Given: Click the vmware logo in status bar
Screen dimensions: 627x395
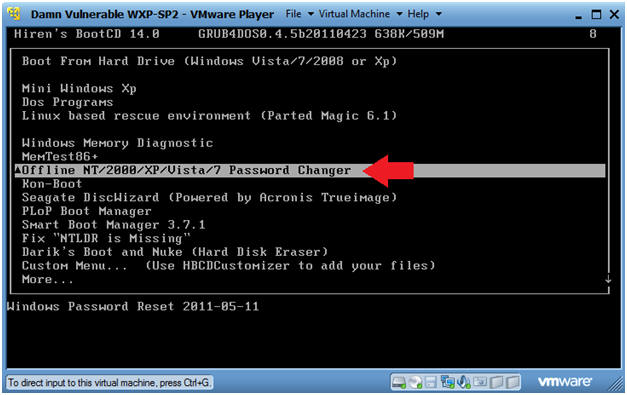Looking at the screenshot, I should (565, 382).
